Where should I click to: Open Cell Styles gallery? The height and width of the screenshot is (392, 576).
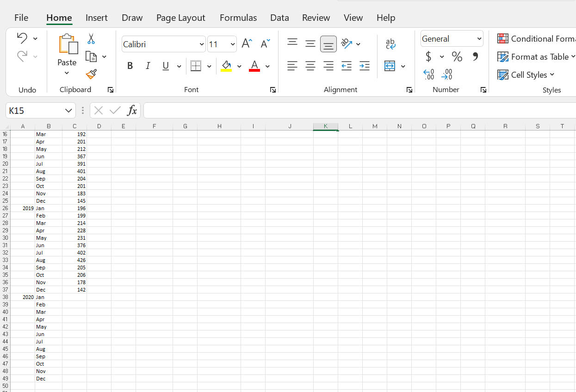click(526, 75)
